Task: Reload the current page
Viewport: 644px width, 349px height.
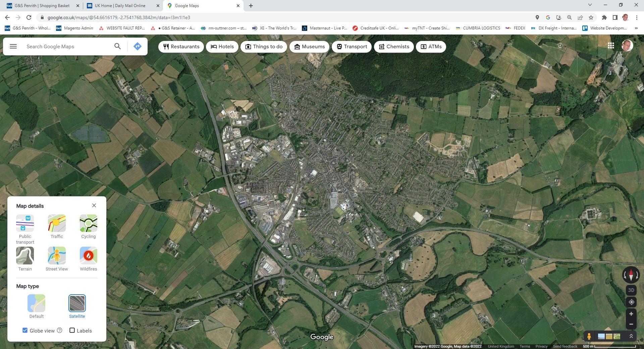Action: tap(29, 17)
